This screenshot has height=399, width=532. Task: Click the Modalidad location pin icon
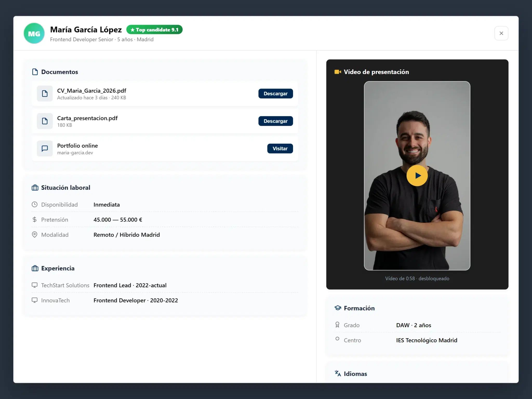coord(35,235)
